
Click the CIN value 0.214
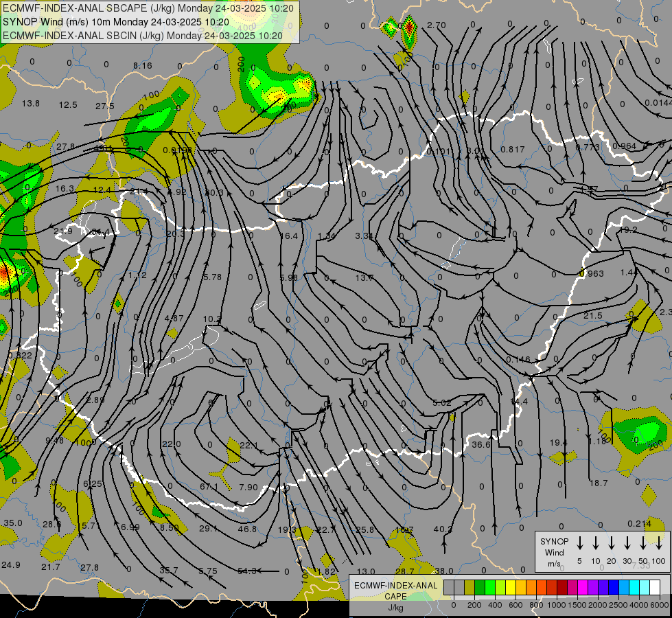tap(640, 524)
